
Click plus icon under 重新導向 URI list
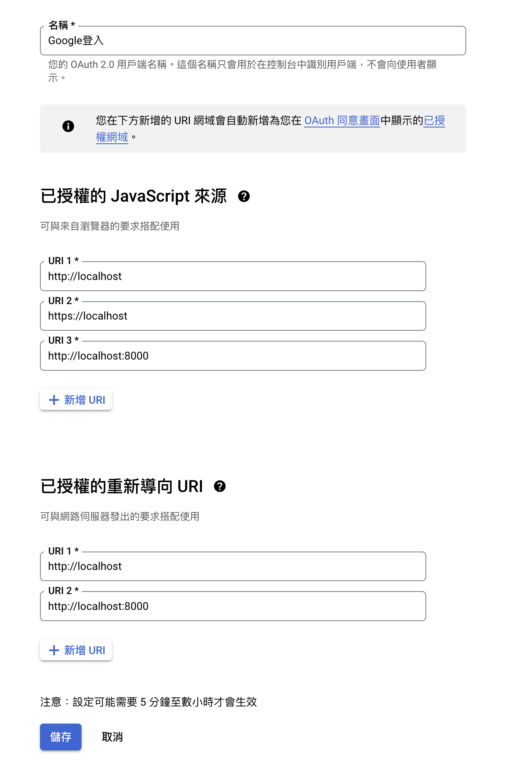tap(54, 650)
